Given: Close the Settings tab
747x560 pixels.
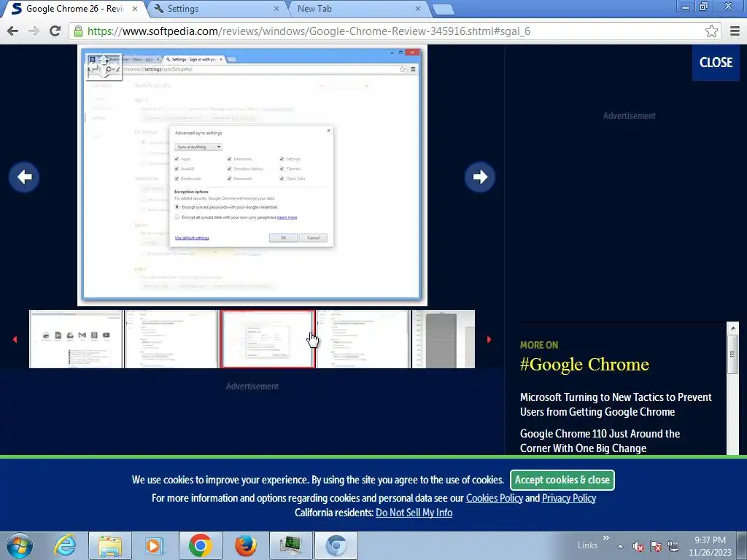Looking at the screenshot, I should [x=276, y=9].
